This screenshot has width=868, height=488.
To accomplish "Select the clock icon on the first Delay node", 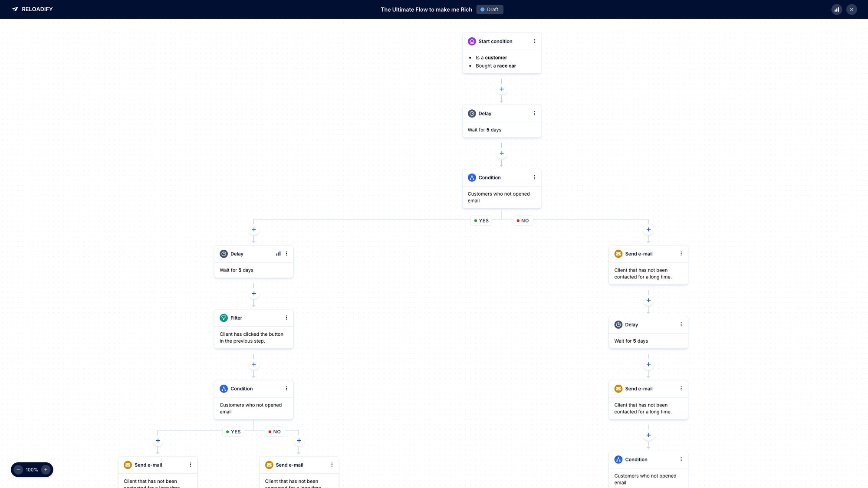I will coord(472,113).
